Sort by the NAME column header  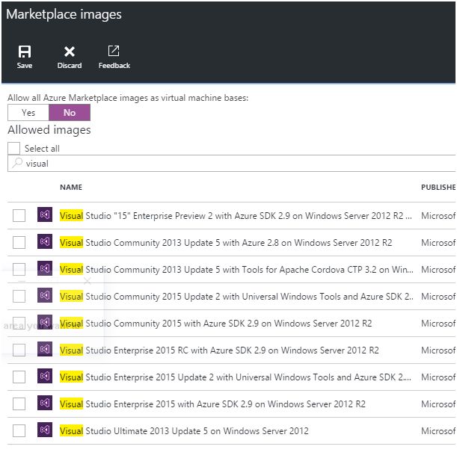71,188
